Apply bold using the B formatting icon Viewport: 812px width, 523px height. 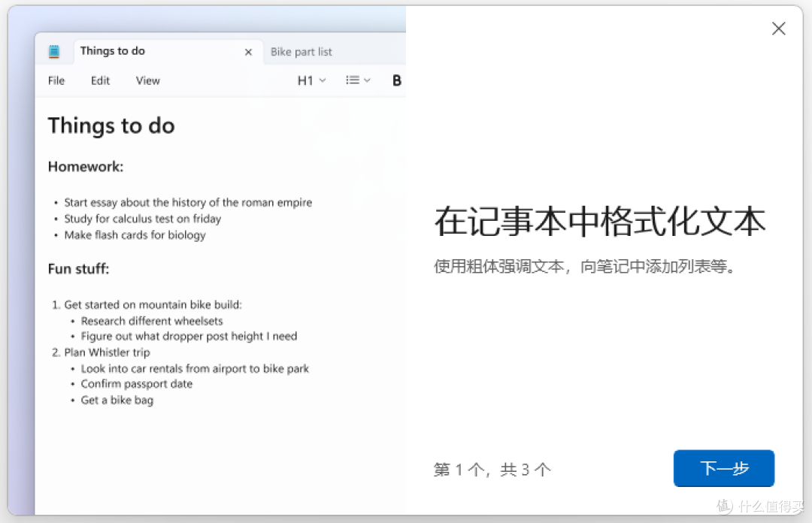[x=396, y=80]
